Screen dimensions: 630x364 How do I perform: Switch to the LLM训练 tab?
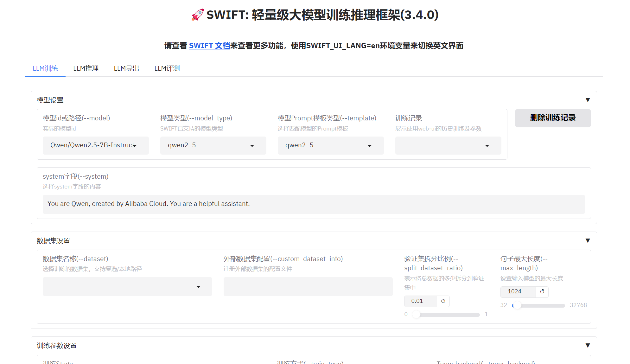click(x=45, y=68)
